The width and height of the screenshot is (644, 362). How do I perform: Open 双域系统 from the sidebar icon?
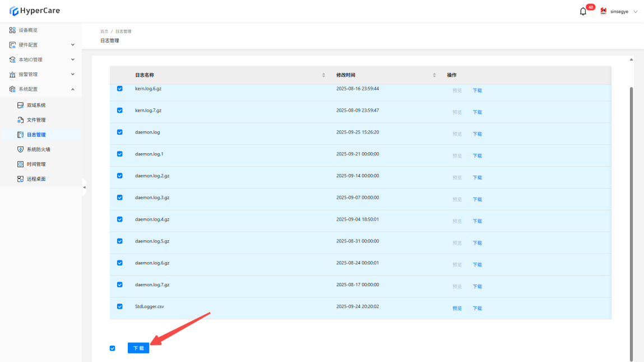[x=21, y=106]
